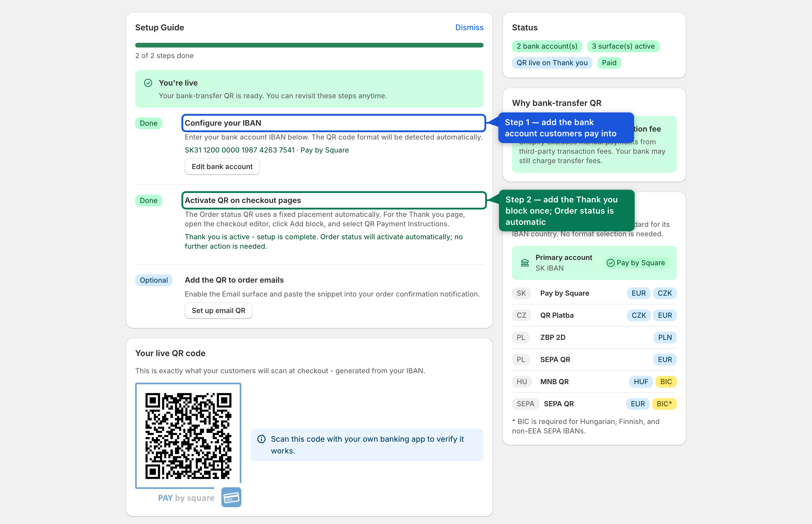Image resolution: width=812 pixels, height=524 pixels.
Task: Click the CZ QR Platba format row
Action: tap(594, 315)
